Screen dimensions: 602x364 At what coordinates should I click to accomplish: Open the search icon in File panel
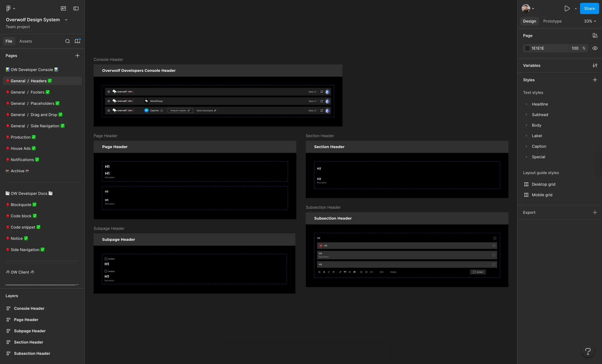coord(67,41)
